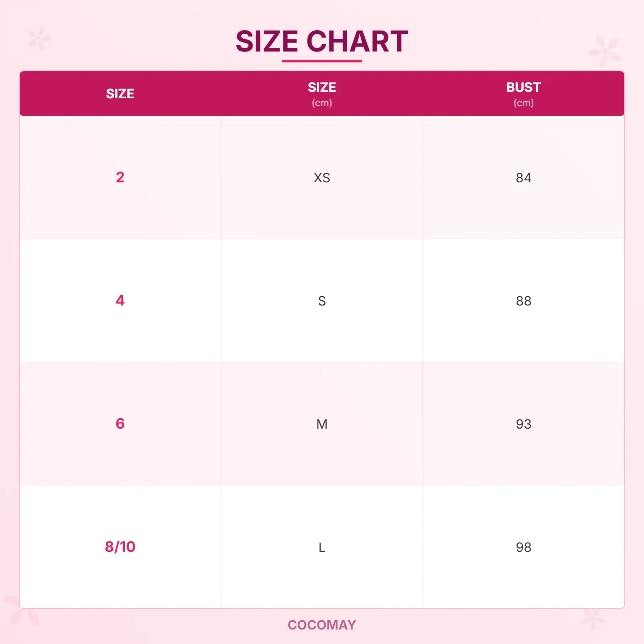Image resolution: width=644 pixels, height=644 pixels.
Task: Select the M size cell
Action: coord(322,424)
